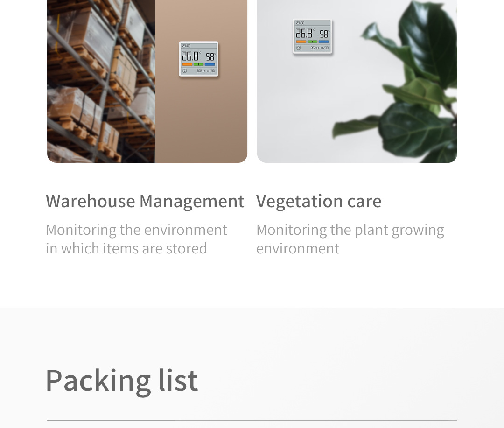Click the divider line below Packing list

[252, 420]
